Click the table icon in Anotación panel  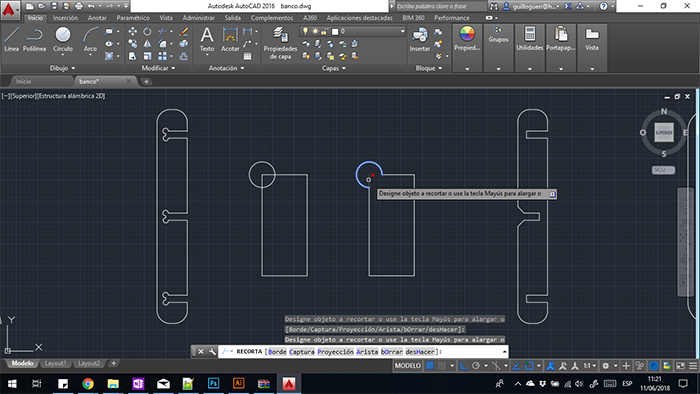247,56
